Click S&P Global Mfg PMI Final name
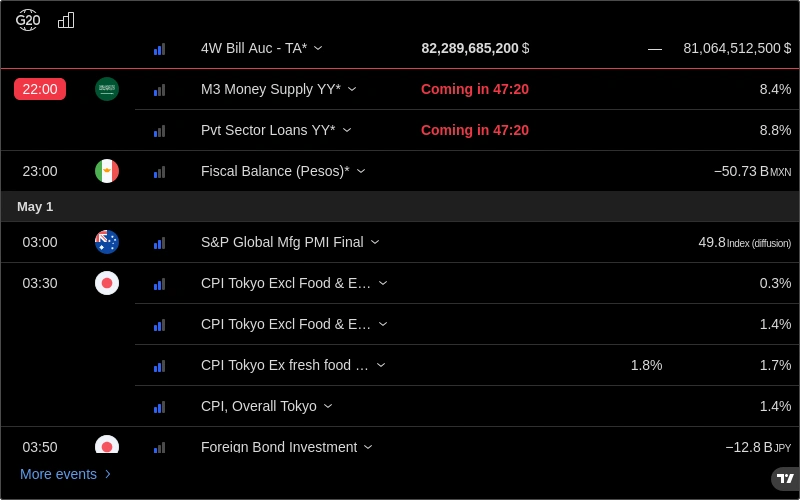Screen dimensions: 800x500 pos(282,242)
